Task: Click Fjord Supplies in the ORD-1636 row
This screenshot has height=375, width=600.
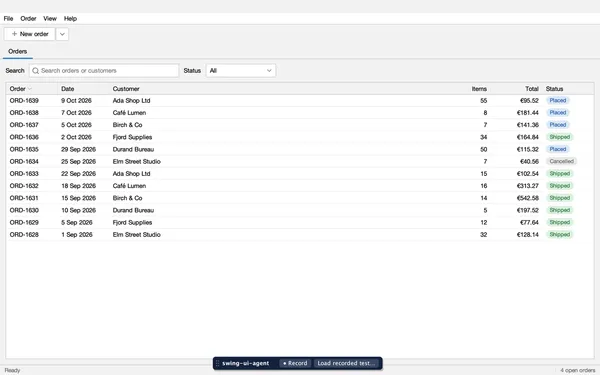Action: [132, 137]
